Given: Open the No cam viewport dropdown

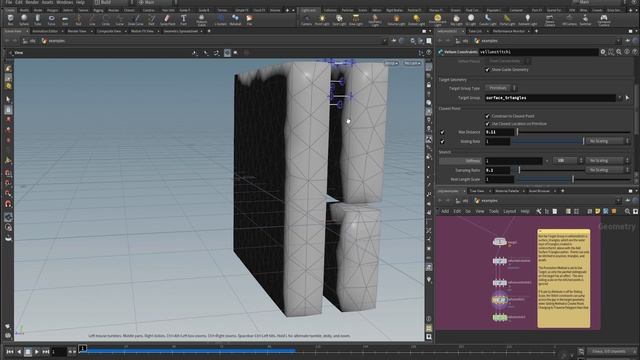Looking at the screenshot, I should 412,63.
